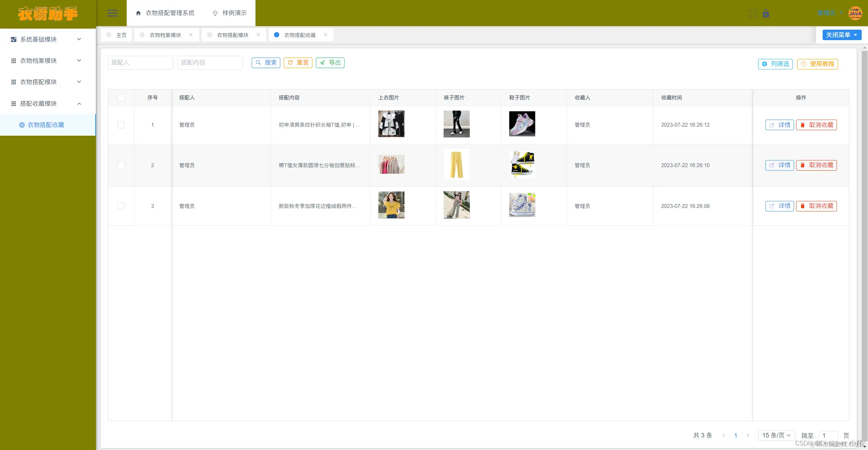Screen dimensions: 868x450
Task: Click 取消收藏 button for row 2
Action: (816, 165)
